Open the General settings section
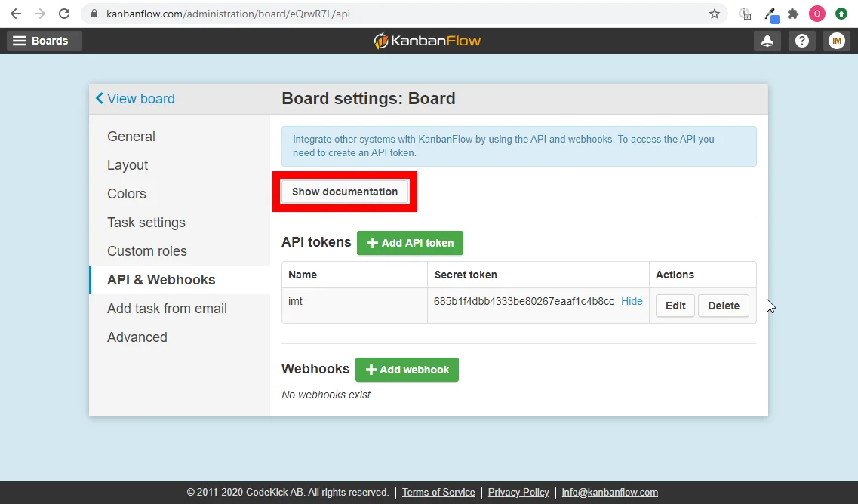858x504 pixels. pyautogui.click(x=131, y=137)
